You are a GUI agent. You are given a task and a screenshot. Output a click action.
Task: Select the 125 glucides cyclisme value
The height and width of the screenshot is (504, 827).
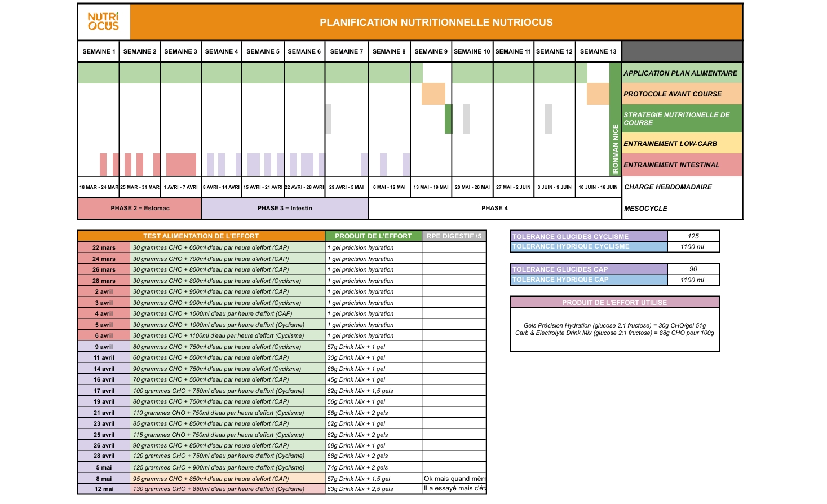point(693,237)
